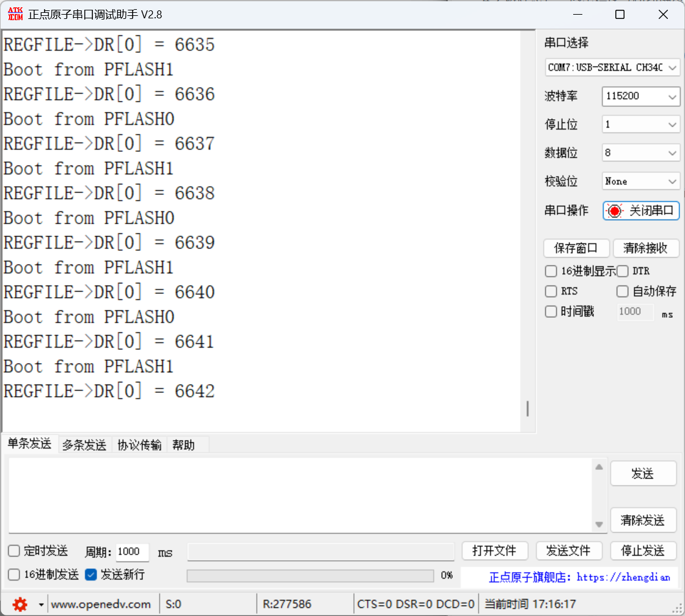Click the 关闭串口 button

(641, 211)
